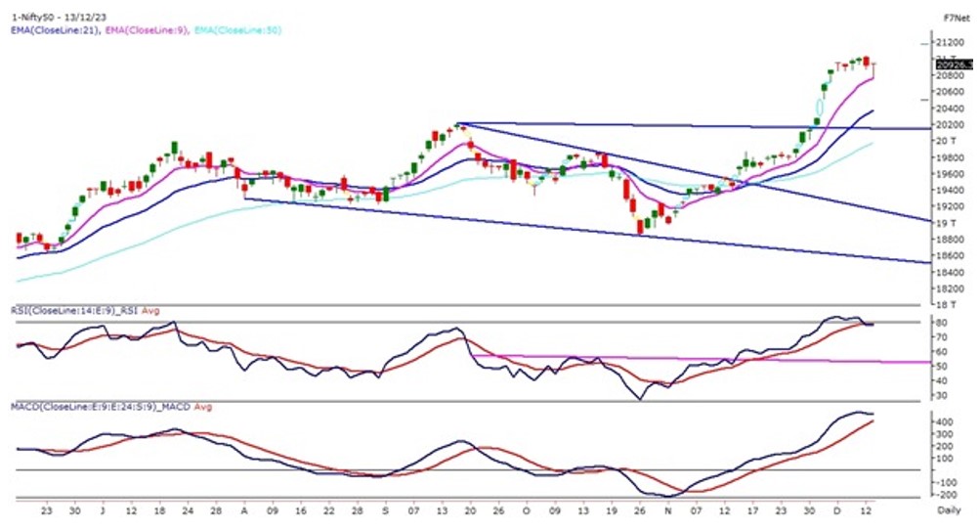Click the 21200 price axis value
980x530 pixels.
point(948,43)
